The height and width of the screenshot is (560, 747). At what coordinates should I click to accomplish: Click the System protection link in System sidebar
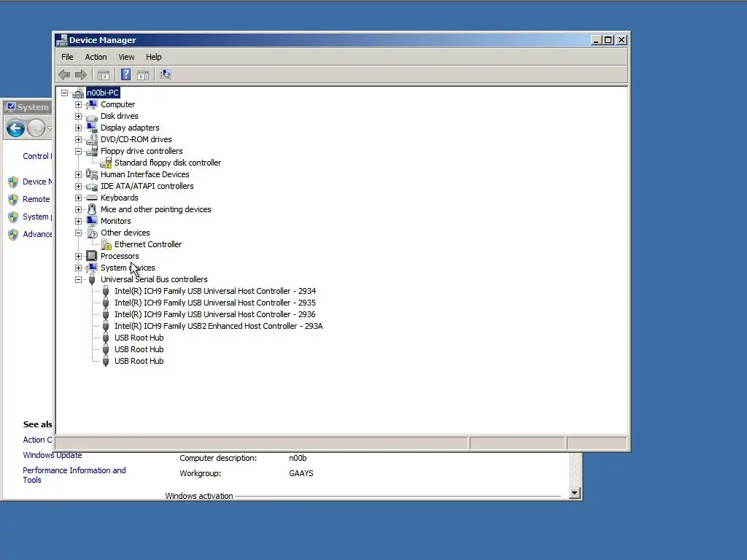(37, 217)
